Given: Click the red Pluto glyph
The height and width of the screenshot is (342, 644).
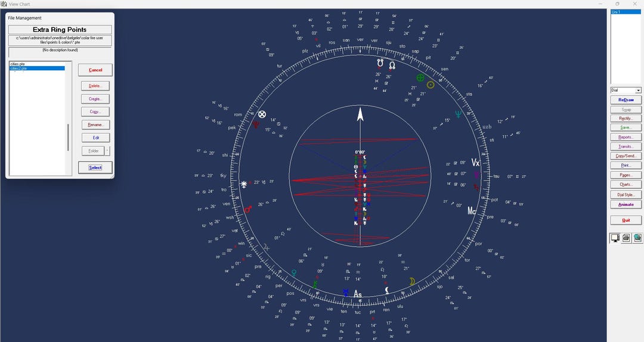Looking at the screenshot, I should [x=256, y=125].
